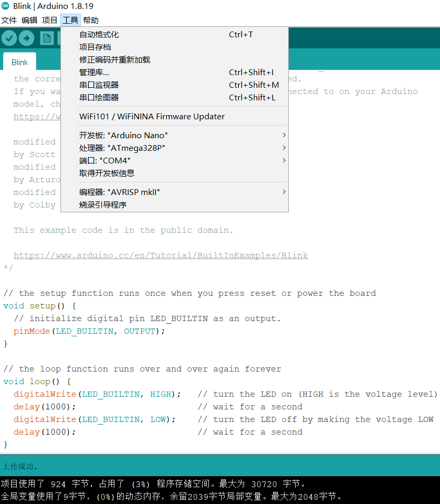Click the 上传成功 status message
This screenshot has width=440, height=504.
pos(19,466)
